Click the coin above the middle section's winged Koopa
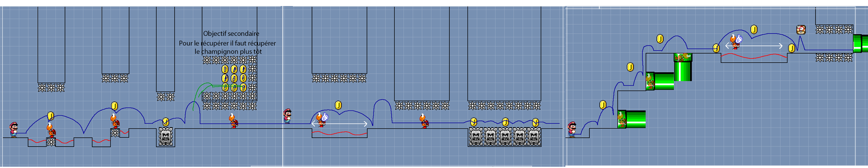This screenshot has width=868, height=168. click(x=338, y=105)
